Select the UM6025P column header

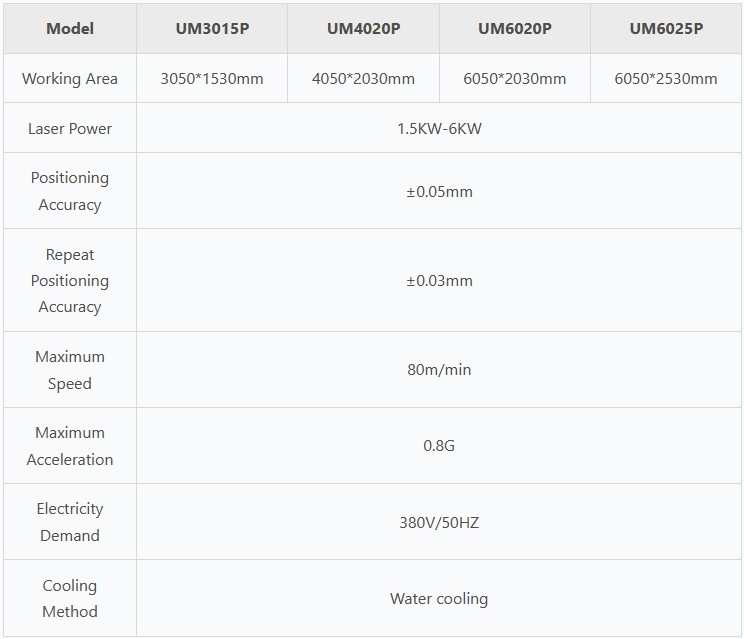(x=666, y=28)
